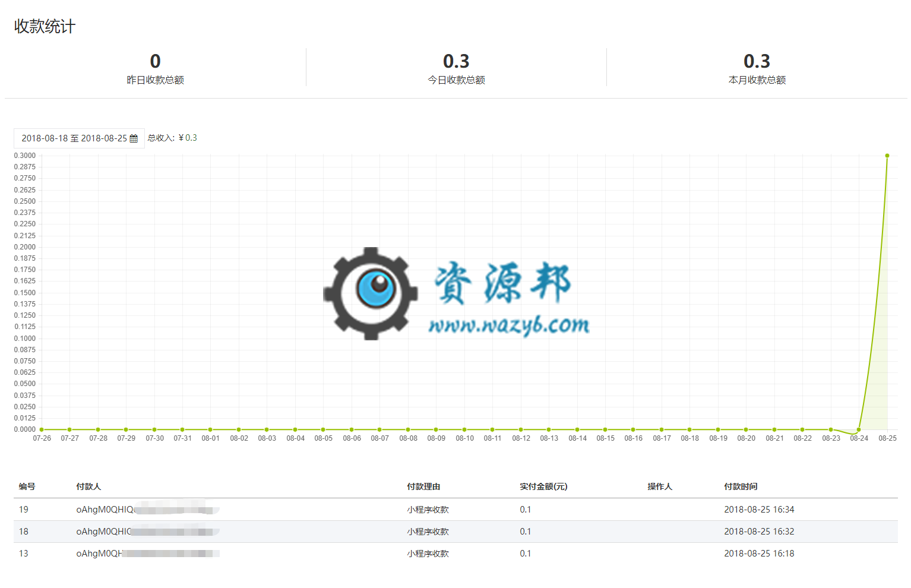Click payer ID in row 19

click(148, 510)
